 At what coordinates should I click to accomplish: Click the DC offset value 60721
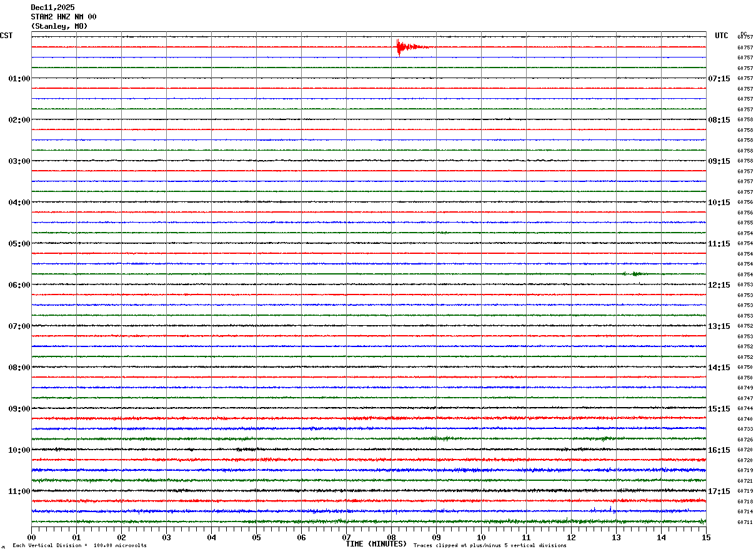[745, 481]
